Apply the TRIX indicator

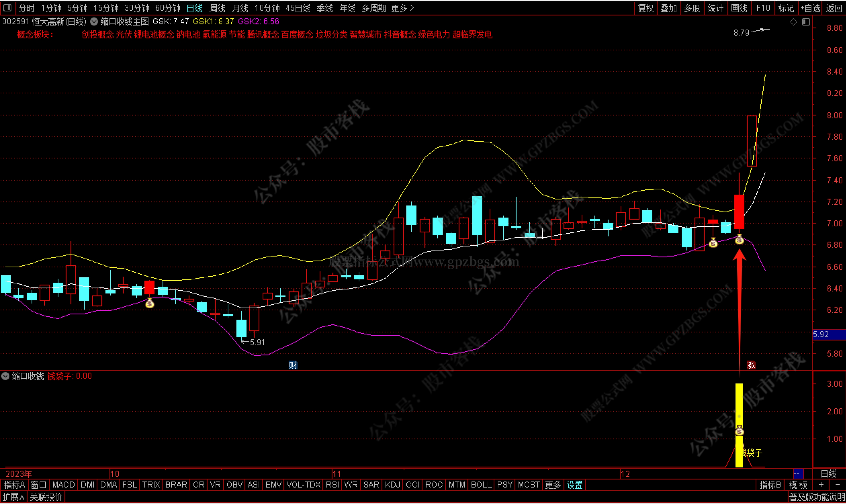151,485
